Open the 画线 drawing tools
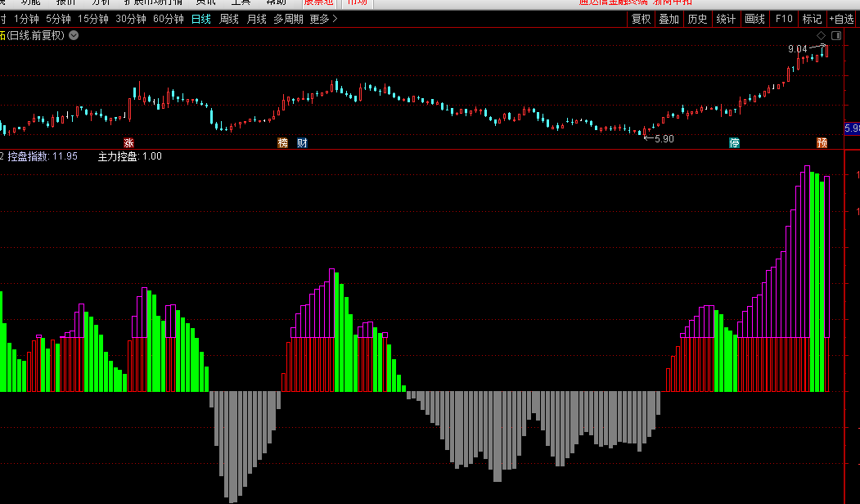This screenshot has height=504, width=860. [x=755, y=19]
